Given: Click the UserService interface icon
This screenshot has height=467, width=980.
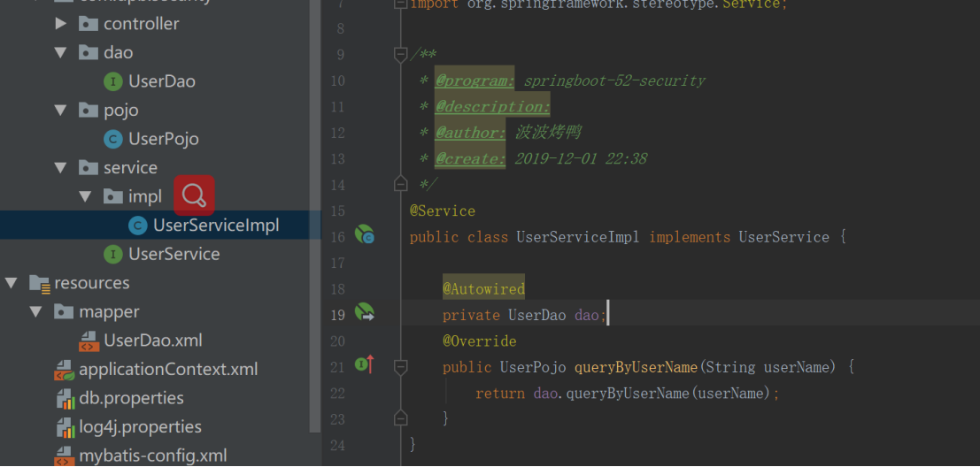Looking at the screenshot, I should click(112, 254).
